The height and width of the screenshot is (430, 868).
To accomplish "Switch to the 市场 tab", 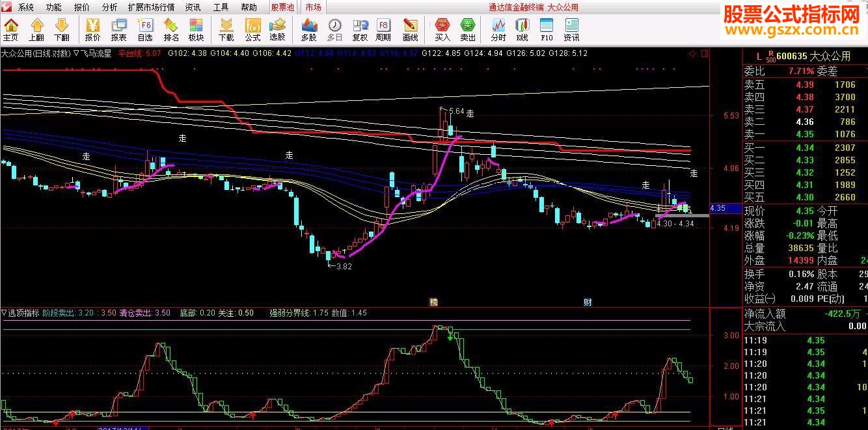I will (x=313, y=7).
